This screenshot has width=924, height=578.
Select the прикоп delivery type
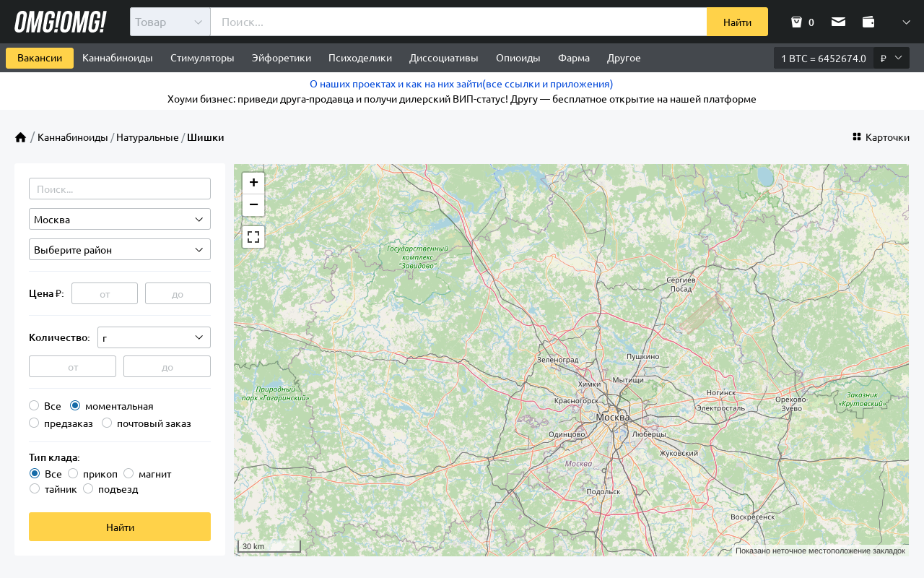tap(73, 473)
